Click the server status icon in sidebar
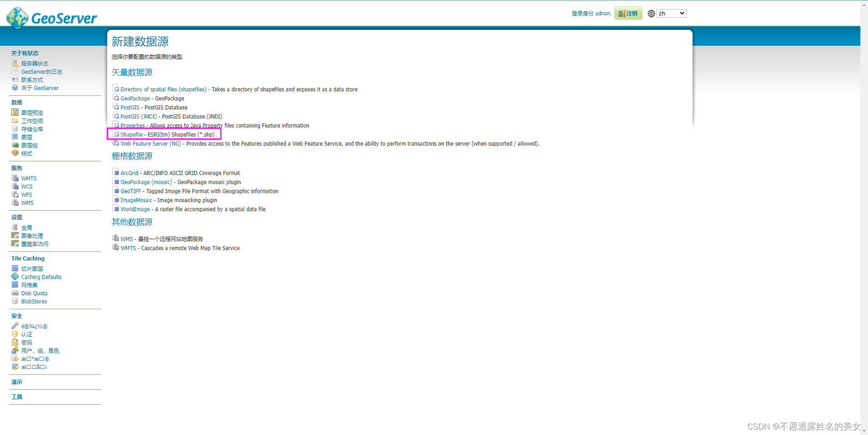The image size is (868, 435). click(x=15, y=63)
